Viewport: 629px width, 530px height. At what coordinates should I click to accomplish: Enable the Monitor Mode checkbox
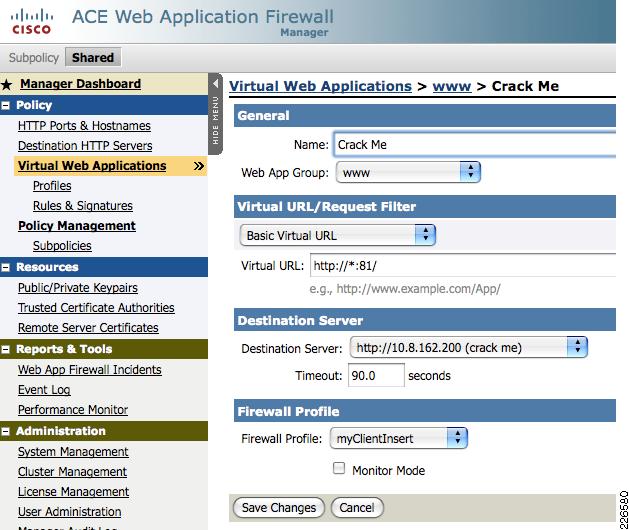coord(339,468)
